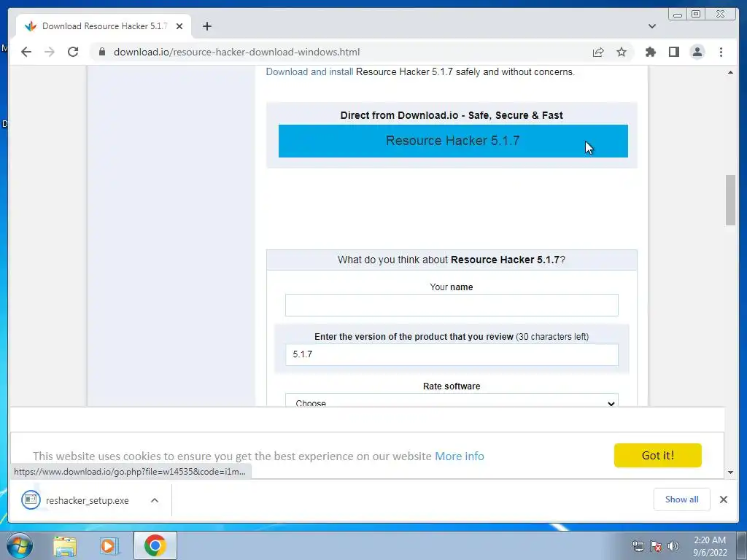
Task: Open the More info cookie link
Action: (460, 456)
